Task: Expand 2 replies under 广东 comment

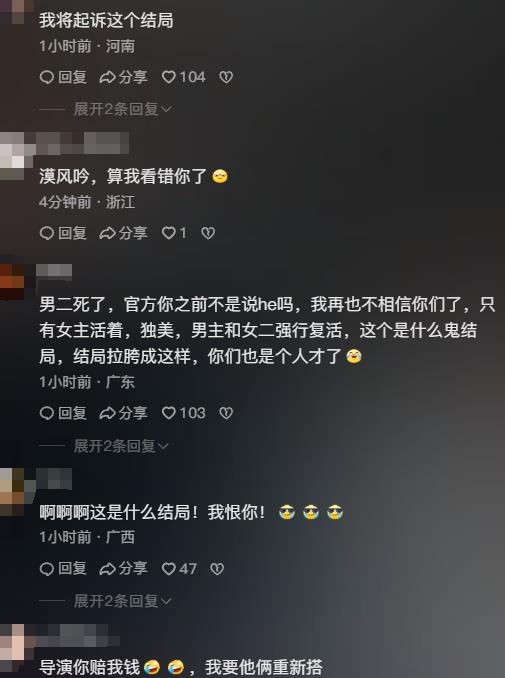Action: tap(121, 445)
